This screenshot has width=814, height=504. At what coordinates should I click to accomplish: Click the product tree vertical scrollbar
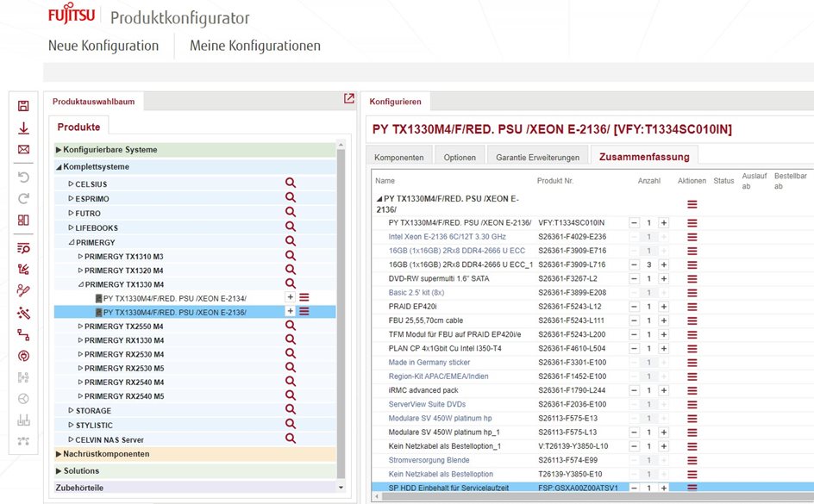point(341,314)
